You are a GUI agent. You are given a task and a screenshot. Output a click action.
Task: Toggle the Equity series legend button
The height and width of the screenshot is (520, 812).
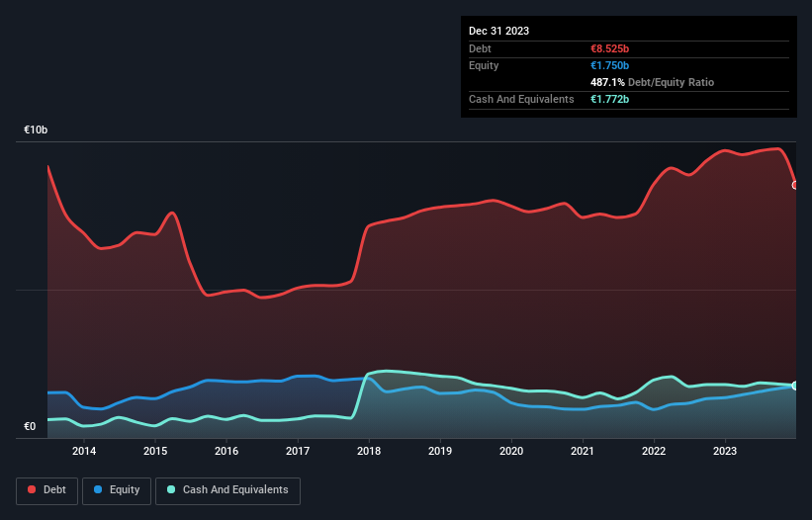pyautogui.click(x=117, y=490)
